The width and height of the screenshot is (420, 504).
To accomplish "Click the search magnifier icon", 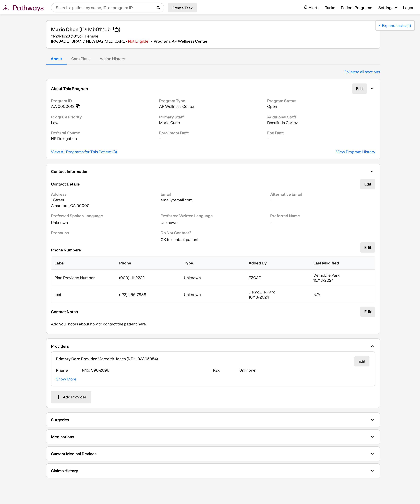I will pos(158,8).
